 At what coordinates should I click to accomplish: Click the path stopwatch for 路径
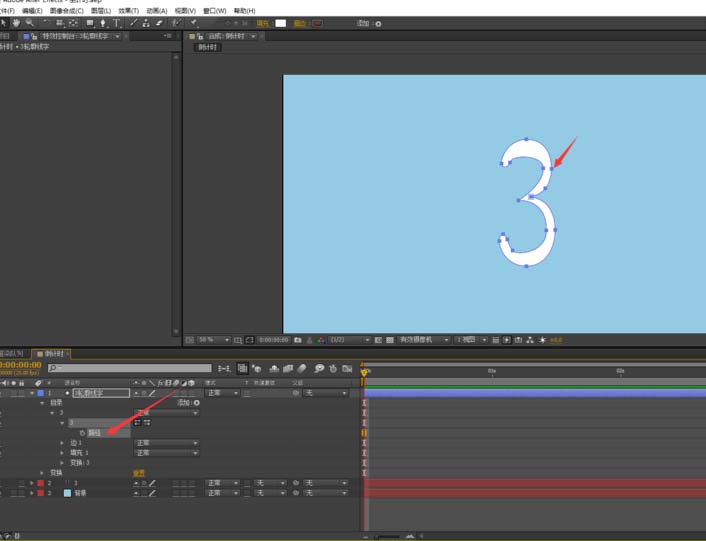(x=82, y=433)
